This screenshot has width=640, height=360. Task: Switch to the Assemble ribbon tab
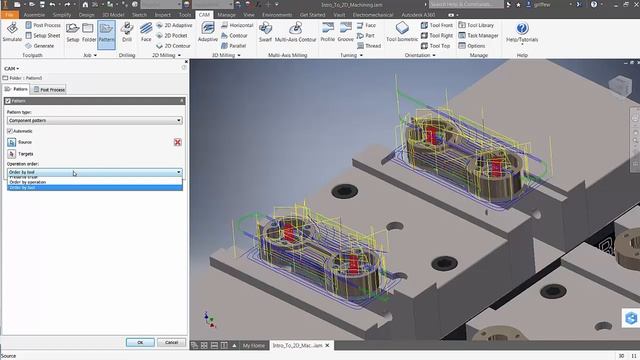click(34, 15)
